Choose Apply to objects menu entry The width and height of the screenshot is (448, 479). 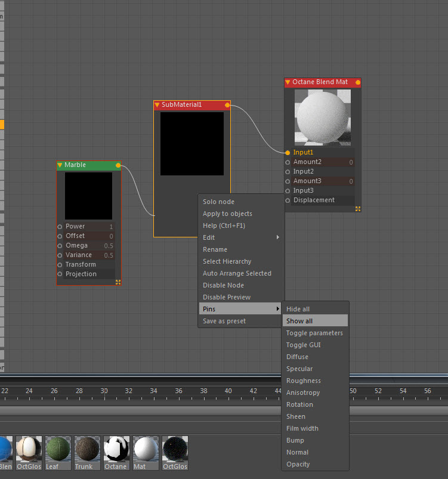click(x=240, y=214)
